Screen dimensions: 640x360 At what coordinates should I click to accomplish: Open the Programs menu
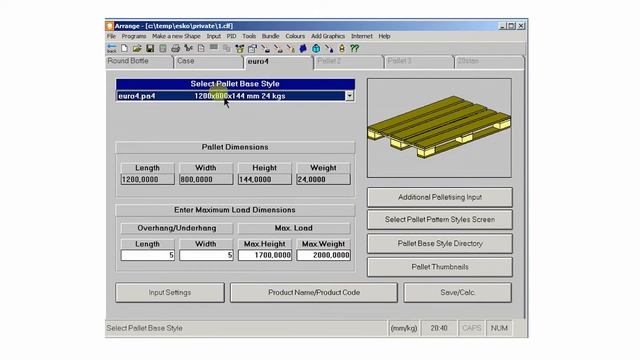pyautogui.click(x=133, y=36)
